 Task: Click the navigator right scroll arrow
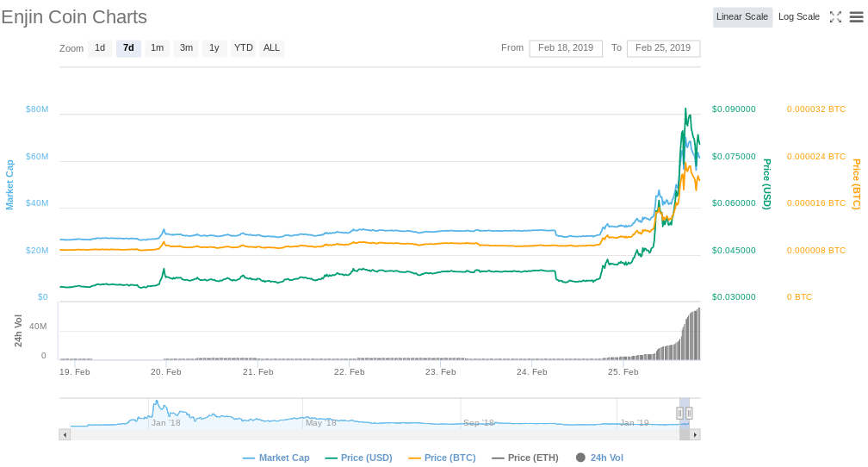click(x=695, y=435)
